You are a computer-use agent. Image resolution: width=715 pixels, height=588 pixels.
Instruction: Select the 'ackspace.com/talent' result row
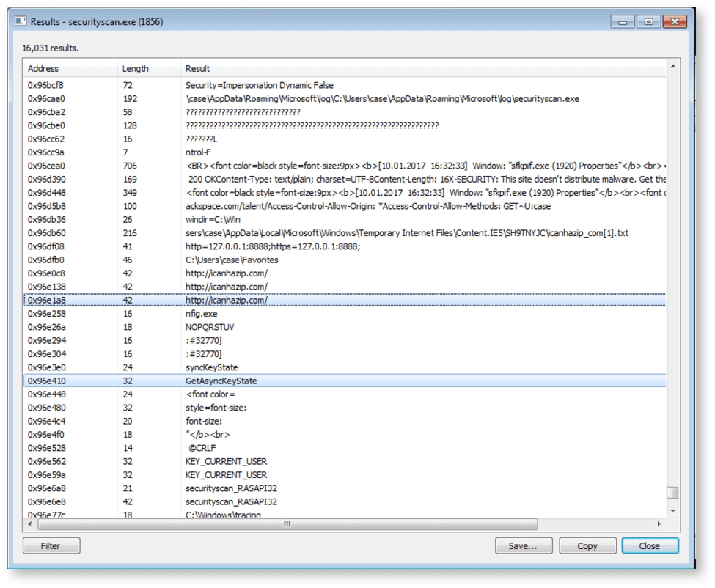click(x=345, y=206)
